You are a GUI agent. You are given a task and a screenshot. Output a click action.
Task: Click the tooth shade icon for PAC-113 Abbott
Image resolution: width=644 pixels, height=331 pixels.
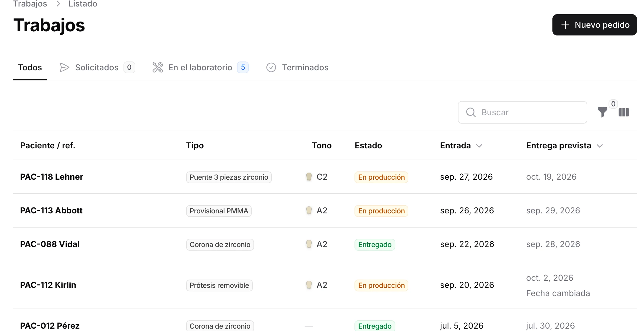pos(309,210)
